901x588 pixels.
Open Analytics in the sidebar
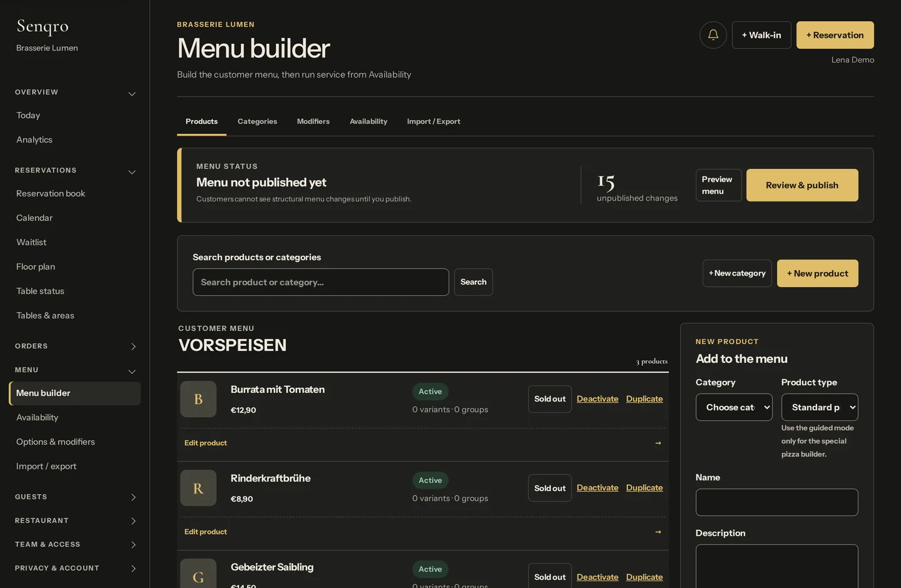(75, 140)
